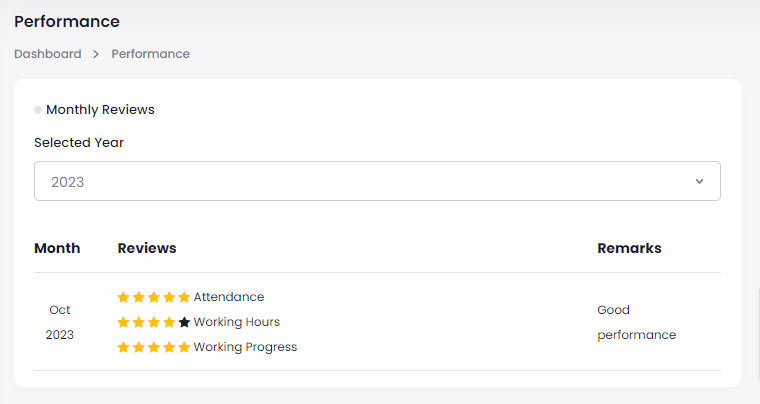Click the third Attendance star

click(153, 297)
